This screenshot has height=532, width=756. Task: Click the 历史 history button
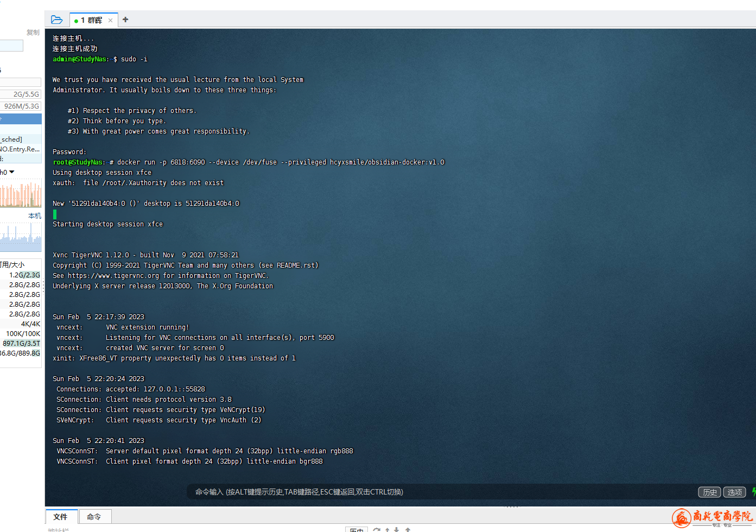click(x=709, y=492)
